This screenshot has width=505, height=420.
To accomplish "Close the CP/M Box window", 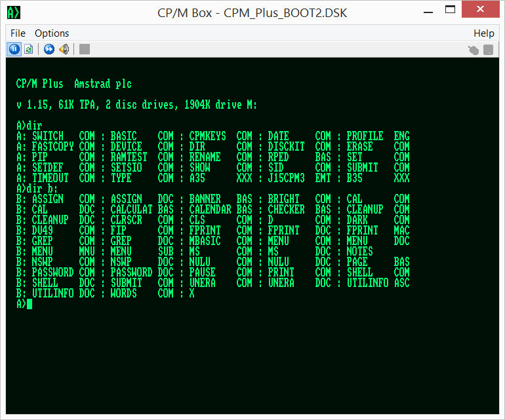I will pyautogui.click(x=480, y=9).
